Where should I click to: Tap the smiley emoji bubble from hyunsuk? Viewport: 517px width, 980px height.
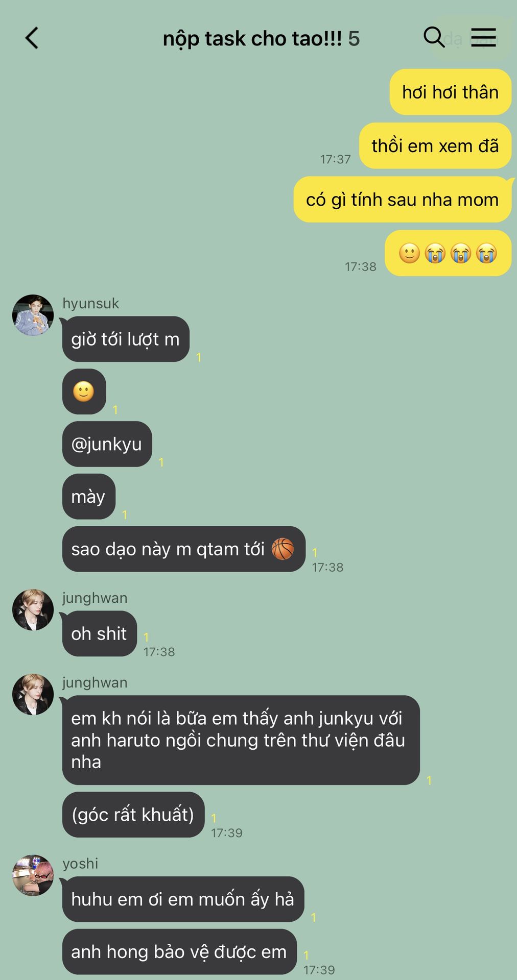coord(84,391)
